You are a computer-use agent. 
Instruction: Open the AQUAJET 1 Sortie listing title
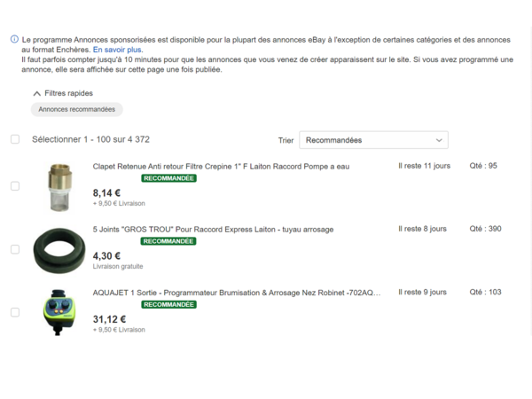pos(237,293)
